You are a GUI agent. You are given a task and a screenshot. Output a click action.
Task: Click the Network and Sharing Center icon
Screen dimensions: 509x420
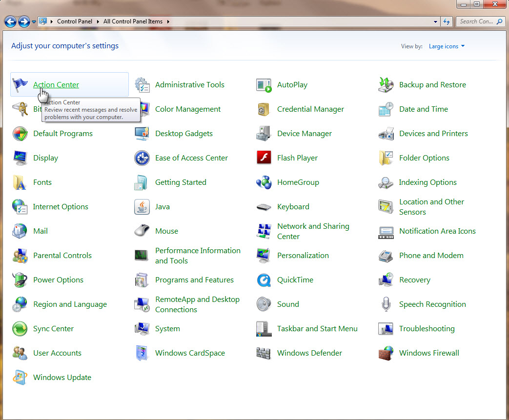(x=264, y=231)
